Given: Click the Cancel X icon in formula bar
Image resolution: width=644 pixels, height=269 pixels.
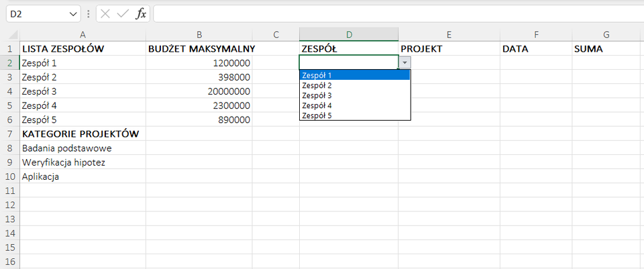Looking at the screenshot, I should tap(105, 14).
